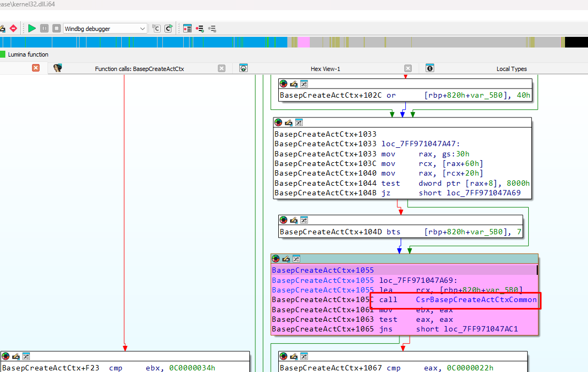The width and height of the screenshot is (588, 372).
Task: Click the red diamond breakpoint icon in the toolbar
Action: tap(13, 28)
